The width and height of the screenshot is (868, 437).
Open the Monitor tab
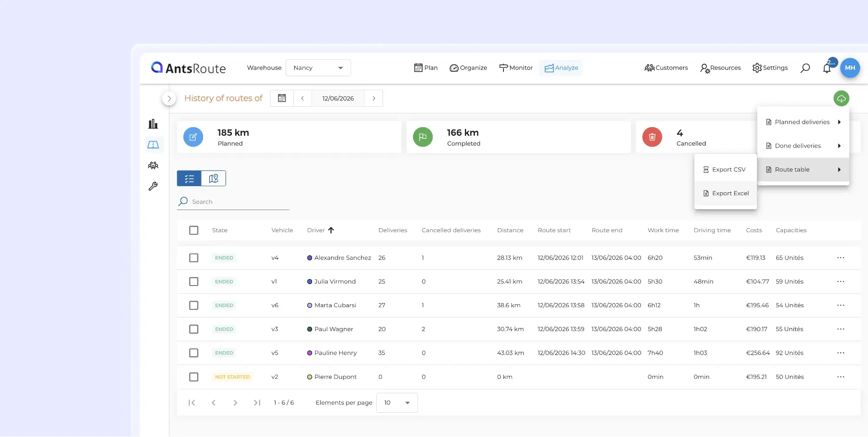point(516,68)
